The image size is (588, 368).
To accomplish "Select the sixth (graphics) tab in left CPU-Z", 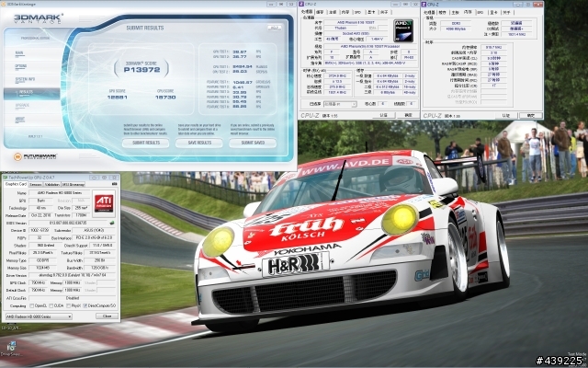I will pos(371,12).
